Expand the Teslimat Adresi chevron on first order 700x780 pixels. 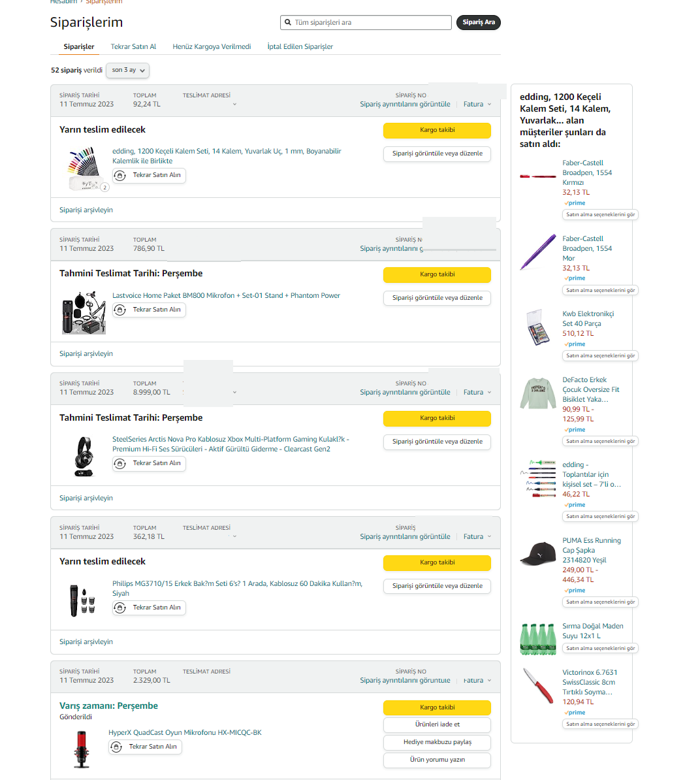click(234, 105)
